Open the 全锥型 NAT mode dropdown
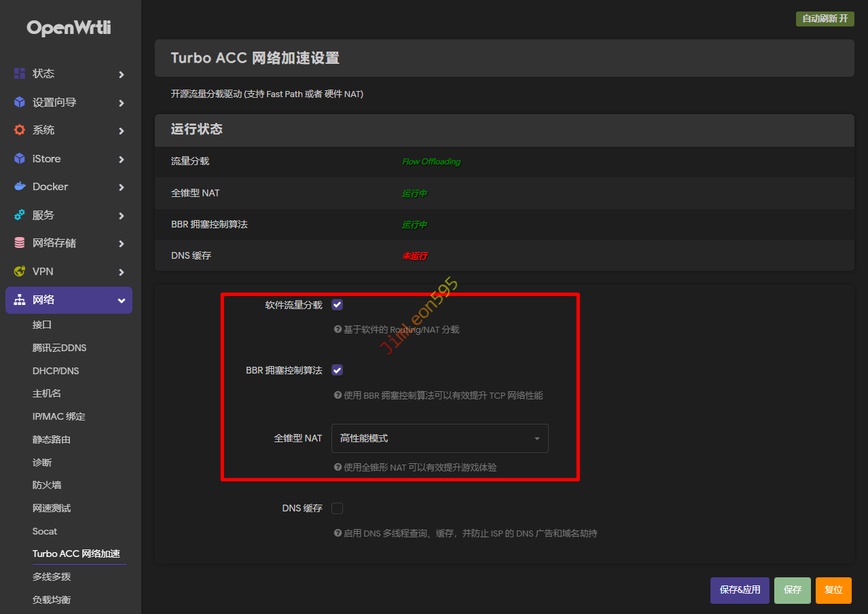 (x=439, y=439)
